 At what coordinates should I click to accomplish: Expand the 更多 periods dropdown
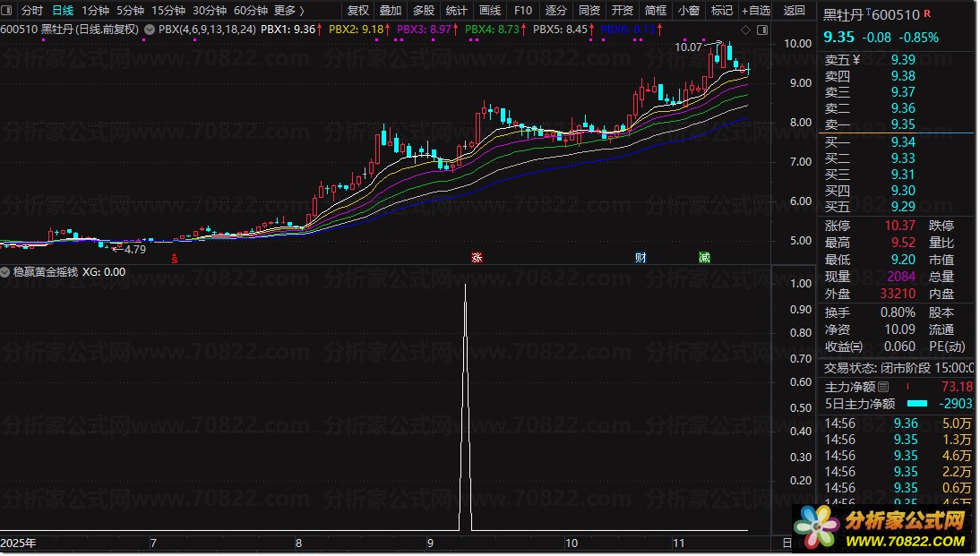[288, 10]
